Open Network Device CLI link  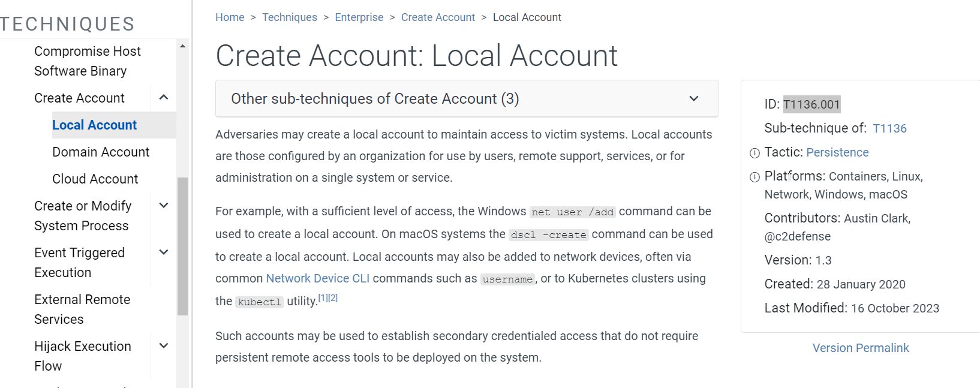(318, 278)
